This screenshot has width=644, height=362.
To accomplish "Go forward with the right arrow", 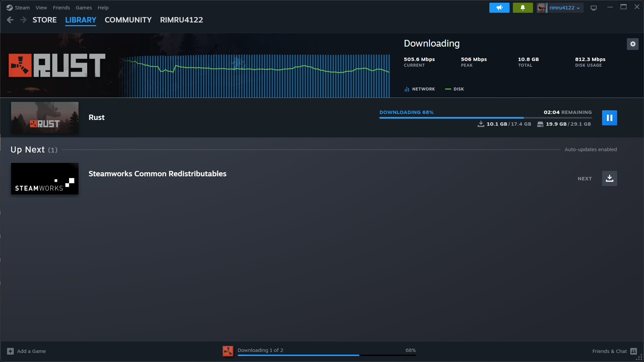I will point(23,20).
